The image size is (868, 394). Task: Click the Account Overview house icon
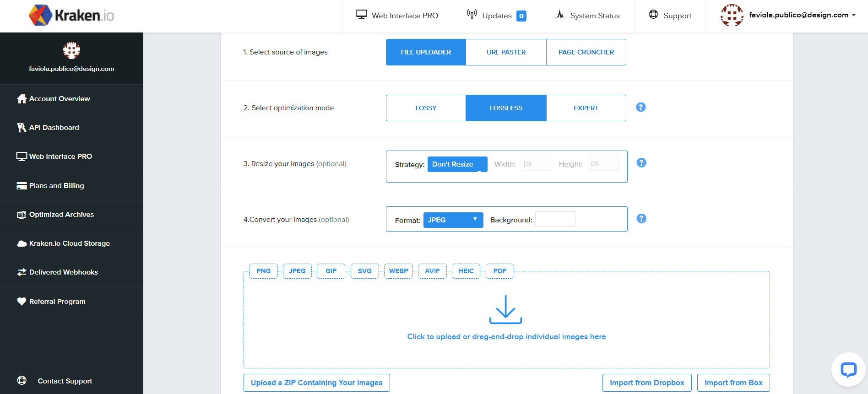coord(22,98)
